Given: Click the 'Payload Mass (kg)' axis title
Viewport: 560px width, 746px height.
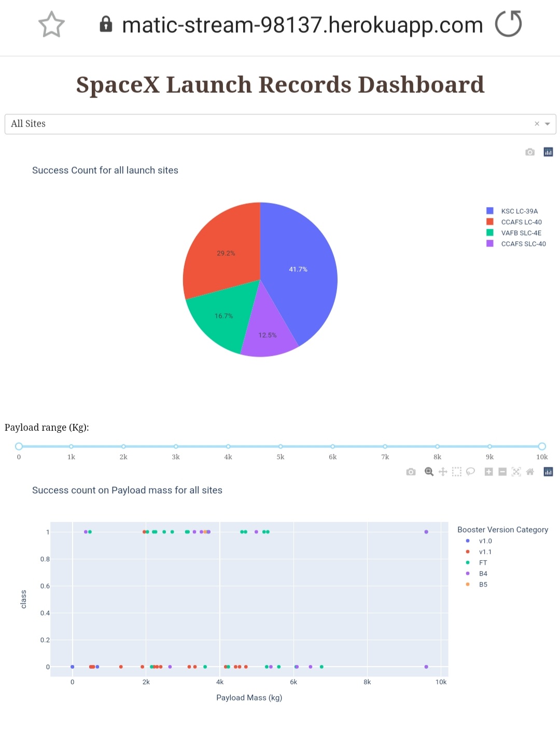Looking at the screenshot, I should 249,698.
